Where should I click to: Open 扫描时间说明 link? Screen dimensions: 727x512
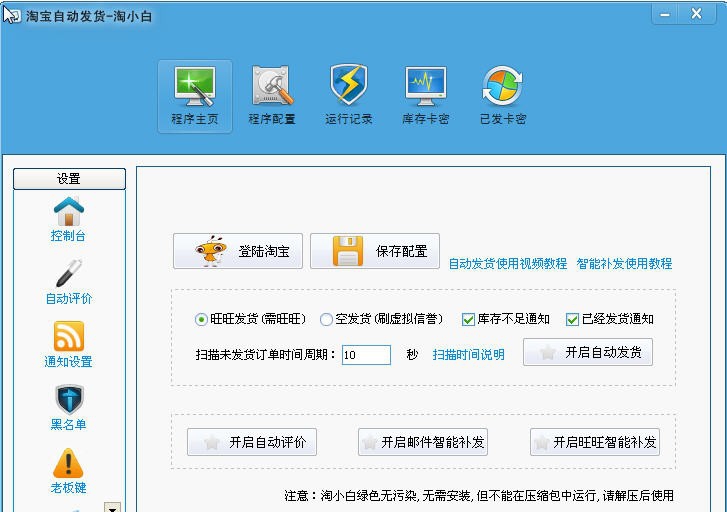[468, 355]
